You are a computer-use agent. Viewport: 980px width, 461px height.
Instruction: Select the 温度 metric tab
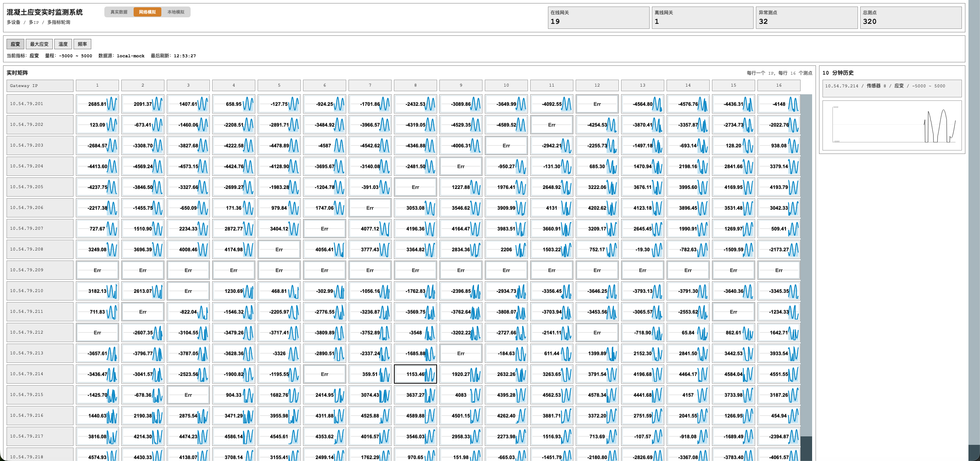[63, 44]
